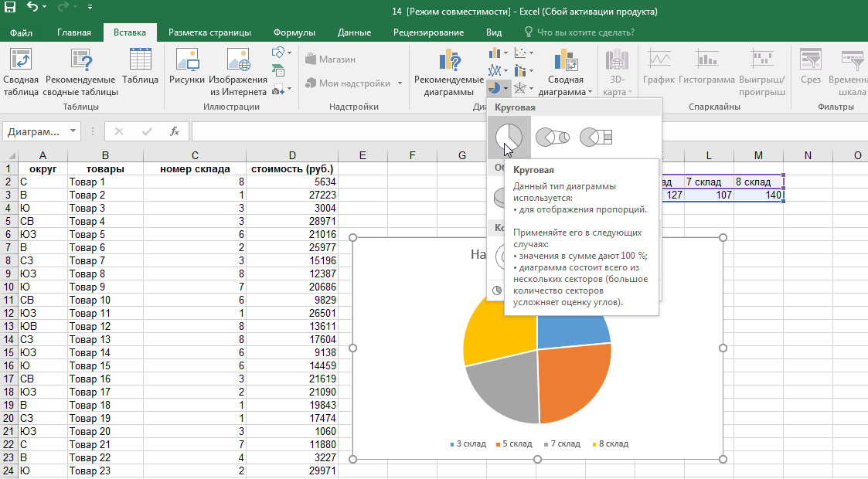Open the Формулы ribbon tab
The height and width of the screenshot is (479, 868).
point(294,32)
